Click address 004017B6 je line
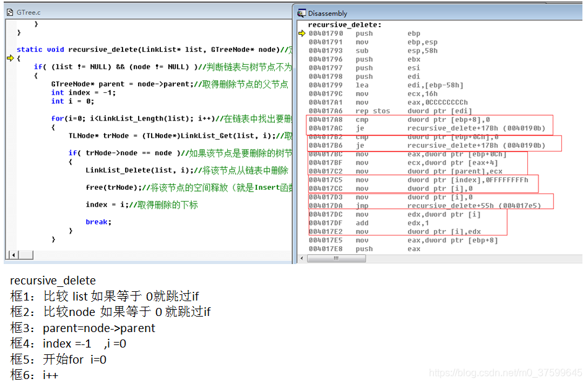The height and width of the screenshot is (384, 588). pyautogui.click(x=427, y=145)
